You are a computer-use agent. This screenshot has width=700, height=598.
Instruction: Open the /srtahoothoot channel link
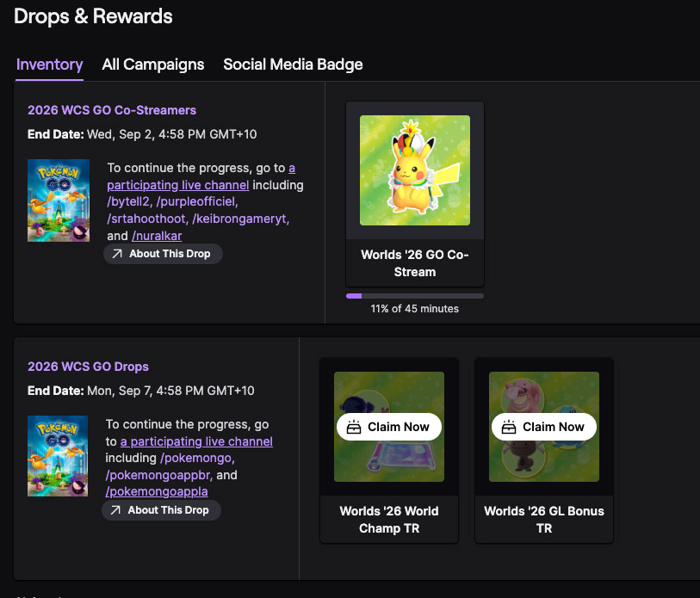(148, 219)
